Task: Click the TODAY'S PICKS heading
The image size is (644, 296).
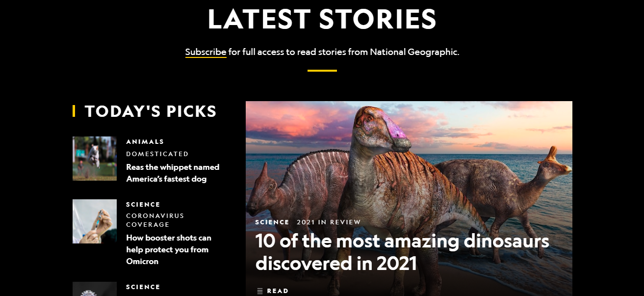Action: [150, 111]
